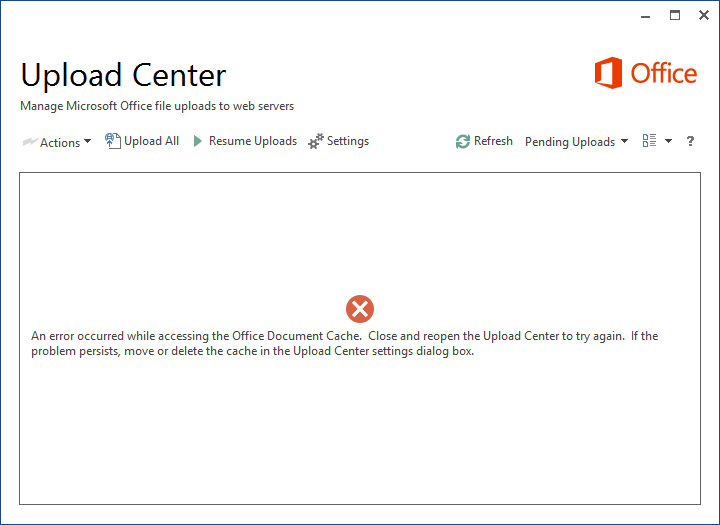The height and width of the screenshot is (525, 720).
Task: Close the Upload Center window
Action: [x=704, y=15]
